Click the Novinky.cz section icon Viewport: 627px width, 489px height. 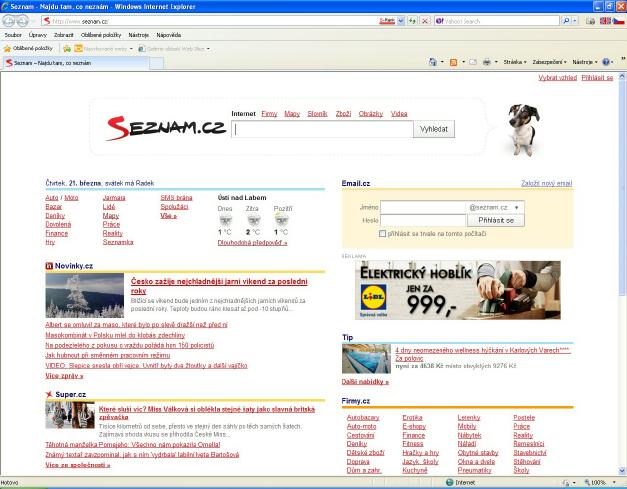click(x=49, y=266)
